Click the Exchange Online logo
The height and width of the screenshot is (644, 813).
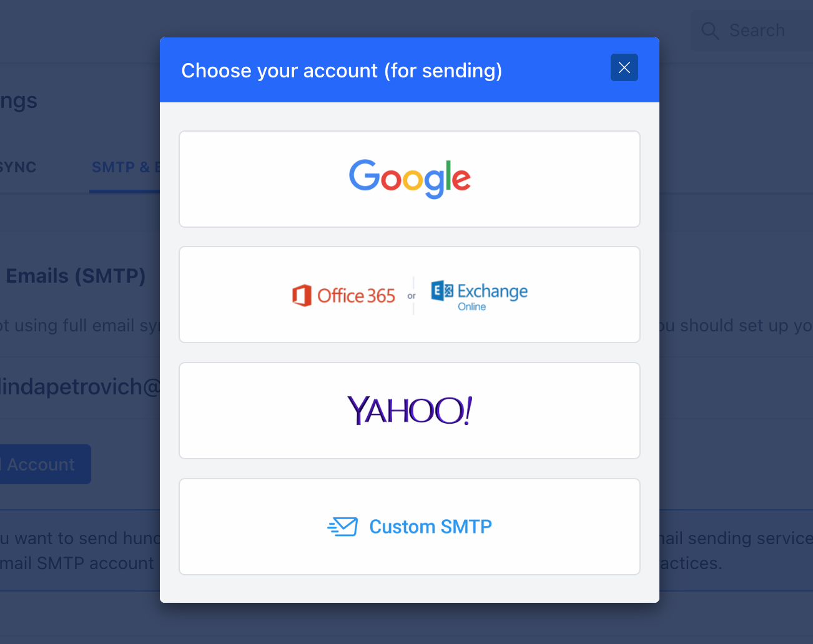(x=479, y=296)
